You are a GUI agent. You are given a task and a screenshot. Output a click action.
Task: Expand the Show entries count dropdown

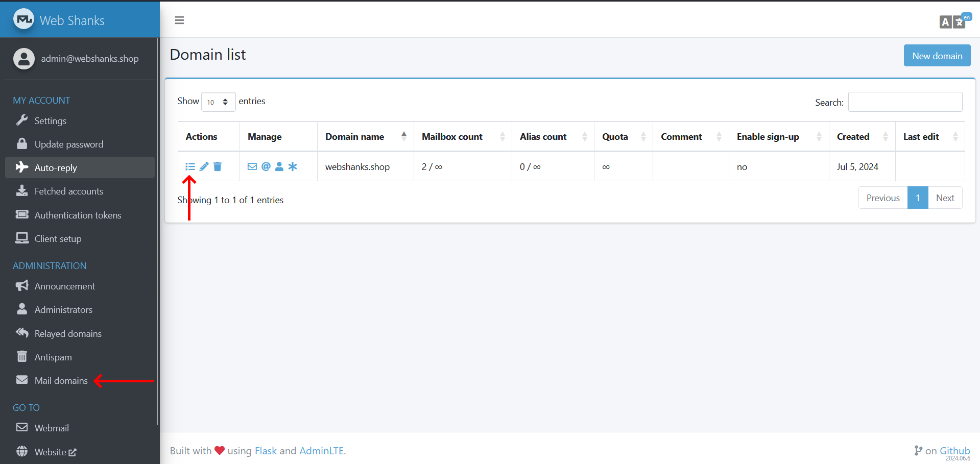pyautogui.click(x=218, y=102)
